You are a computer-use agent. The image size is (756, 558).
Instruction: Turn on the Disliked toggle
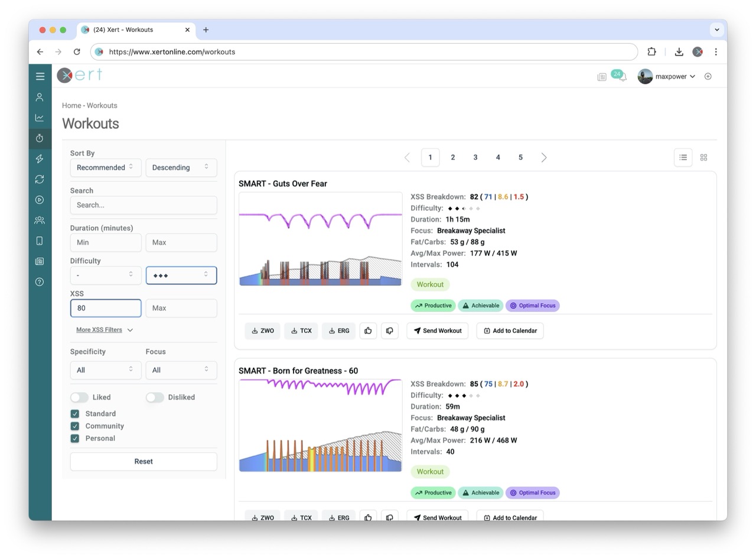click(155, 397)
